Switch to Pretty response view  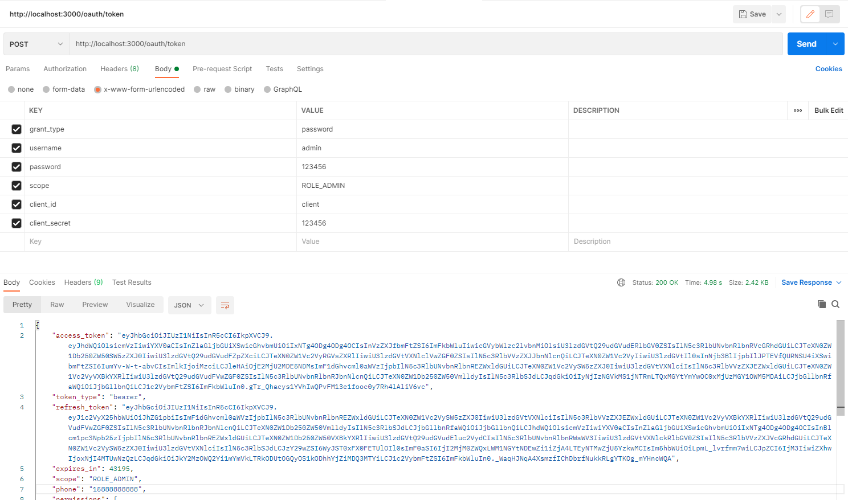click(x=22, y=305)
